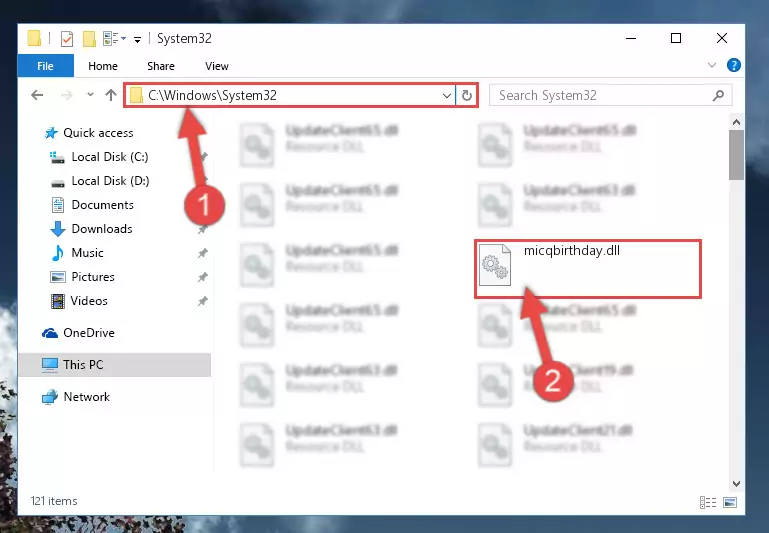Click the scroll down arrow

click(736, 483)
